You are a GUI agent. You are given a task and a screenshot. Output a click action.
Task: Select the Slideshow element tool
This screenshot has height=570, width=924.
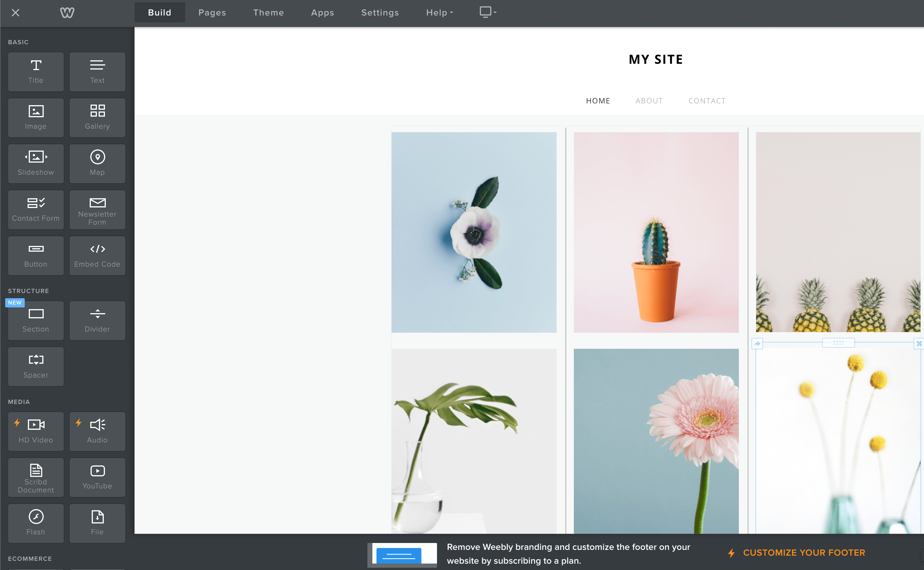(36, 162)
